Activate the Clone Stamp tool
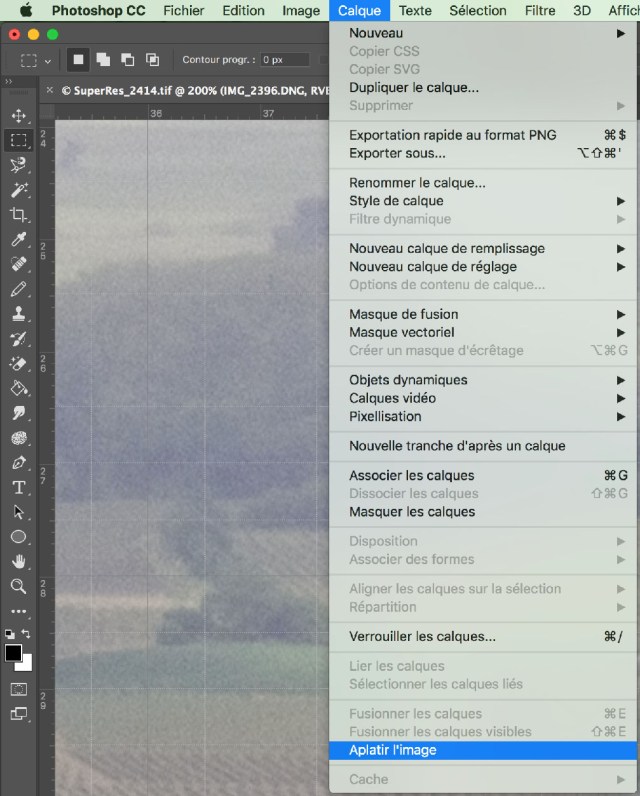640x796 pixels. (x=18, y=314)
